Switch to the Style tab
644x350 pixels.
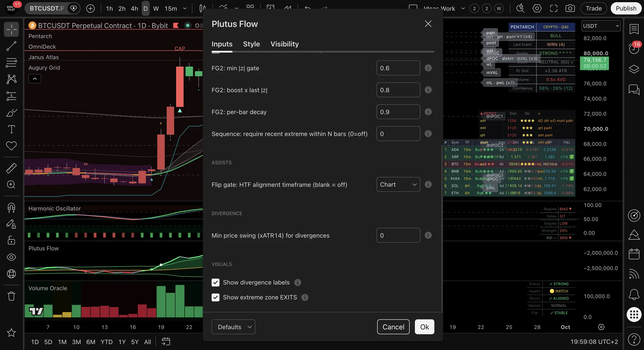pyautogui.click(x=251, y=44)
